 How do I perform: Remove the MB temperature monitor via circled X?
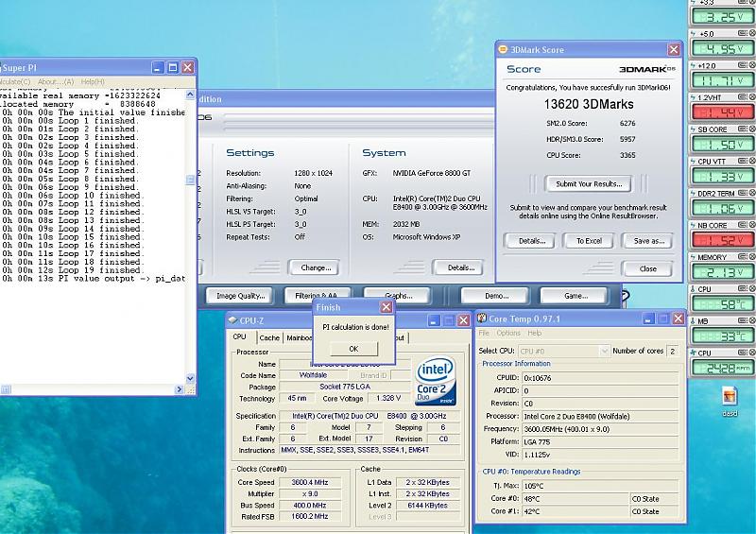pos(752,320)
